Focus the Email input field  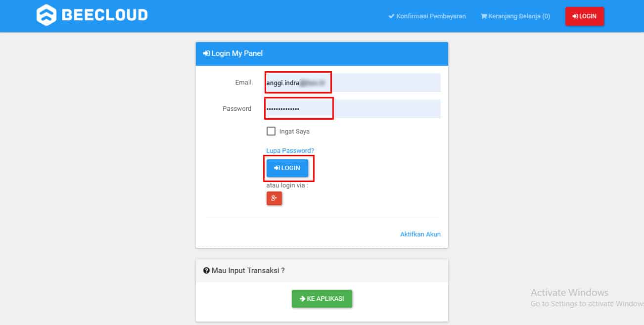pyautogui.click(x=353, y=83)
